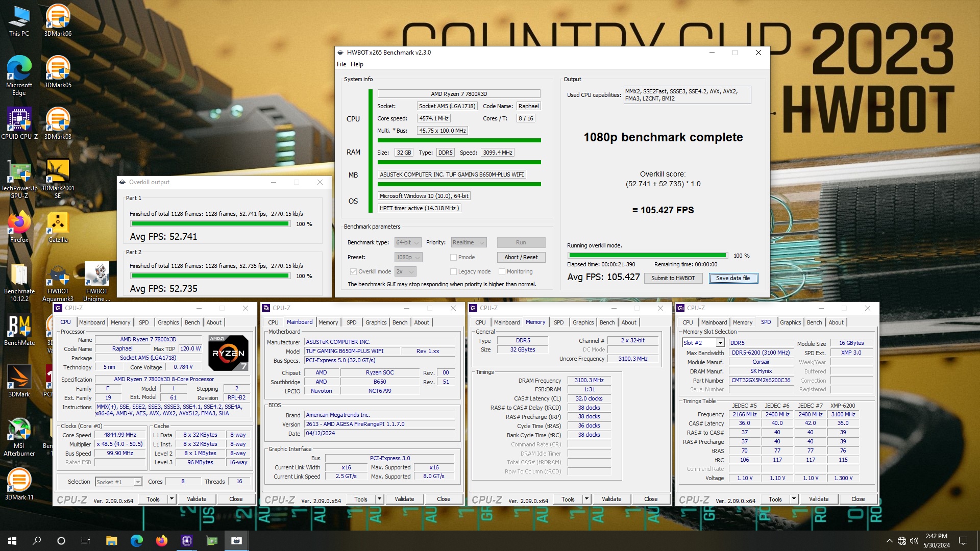Click the disabled Run button
This screenshot has width=980, height=551.
[521, 243]
